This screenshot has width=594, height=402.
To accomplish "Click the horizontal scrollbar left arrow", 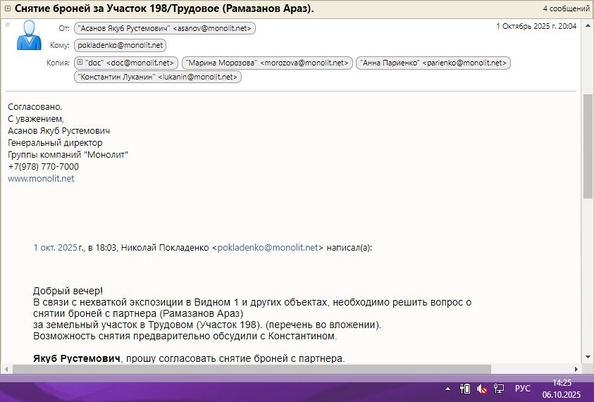I will tap(6, 369).
